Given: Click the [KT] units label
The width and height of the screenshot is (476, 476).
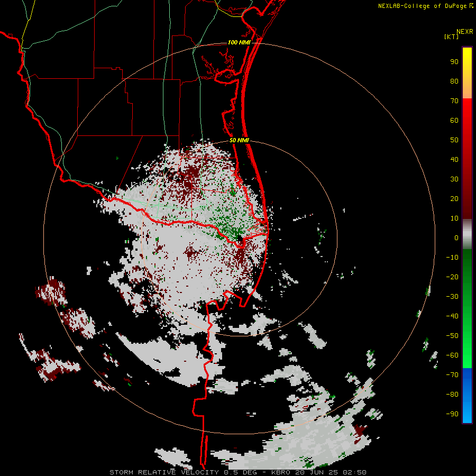Looking at the screenshot, I should click(x=452, y=36).
